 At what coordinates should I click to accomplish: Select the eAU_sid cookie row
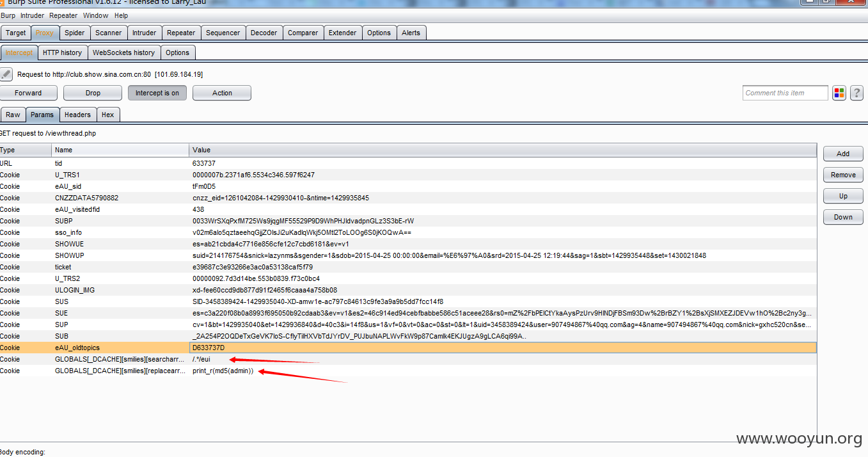coord(408,186)
